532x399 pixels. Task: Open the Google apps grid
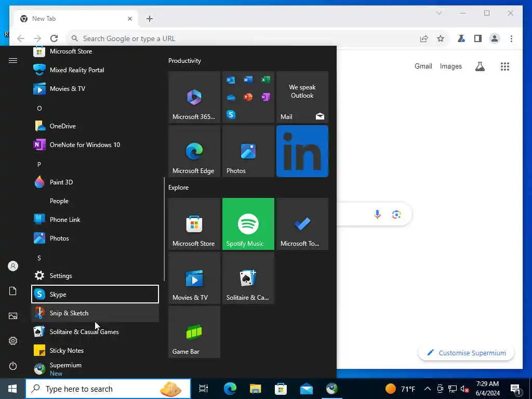tap(505, 66)
